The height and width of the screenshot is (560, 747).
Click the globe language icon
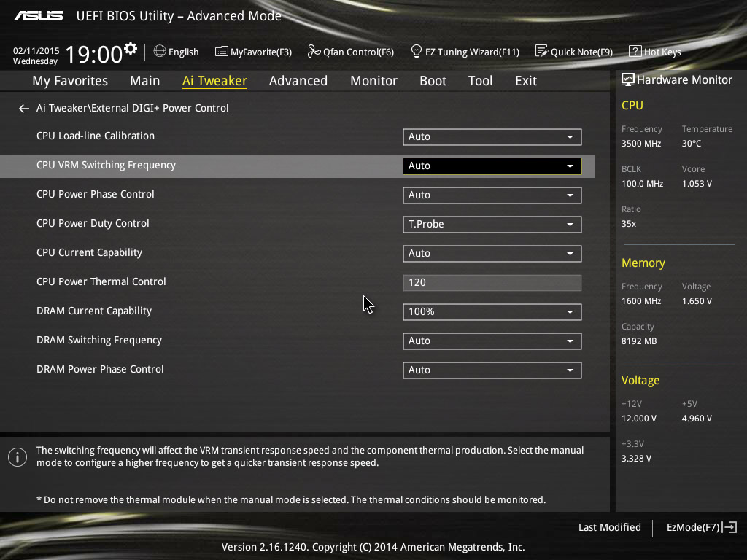pyautogui.click(x=160, y=51)
